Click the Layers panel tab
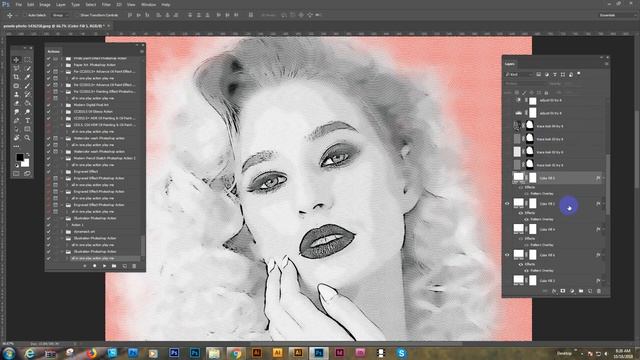 tap(510, 64)
